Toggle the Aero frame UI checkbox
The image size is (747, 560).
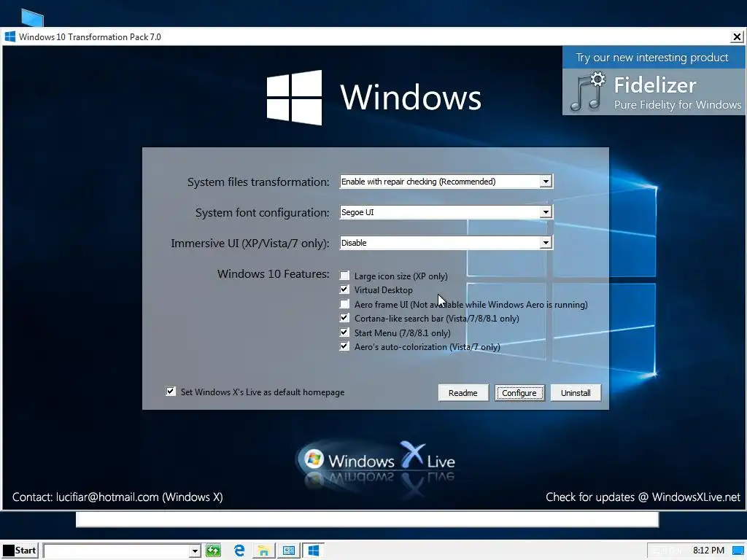[x=344, y=304]
